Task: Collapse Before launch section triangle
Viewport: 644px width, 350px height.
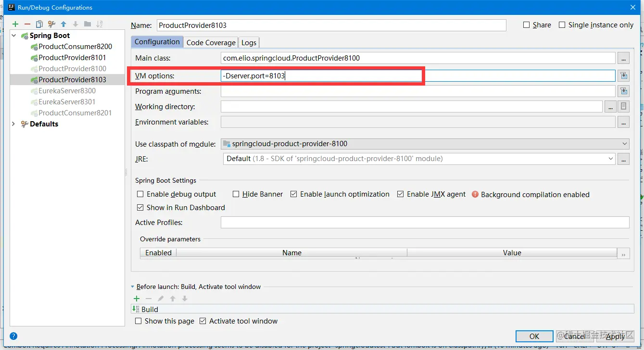Action: point(133,287)
